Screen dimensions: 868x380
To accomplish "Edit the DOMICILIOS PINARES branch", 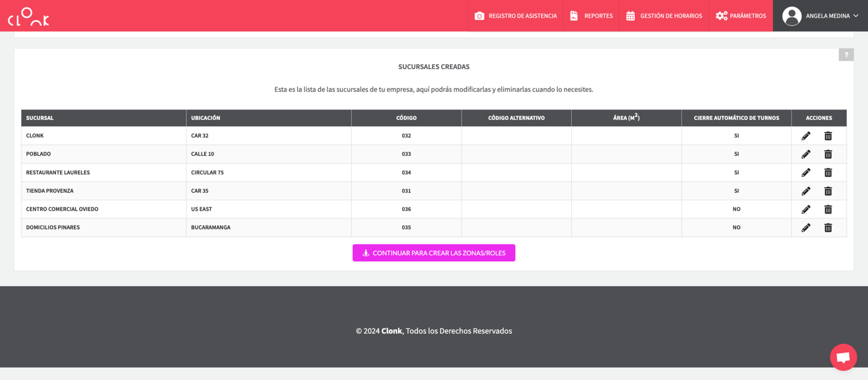I will coord(806,228).
